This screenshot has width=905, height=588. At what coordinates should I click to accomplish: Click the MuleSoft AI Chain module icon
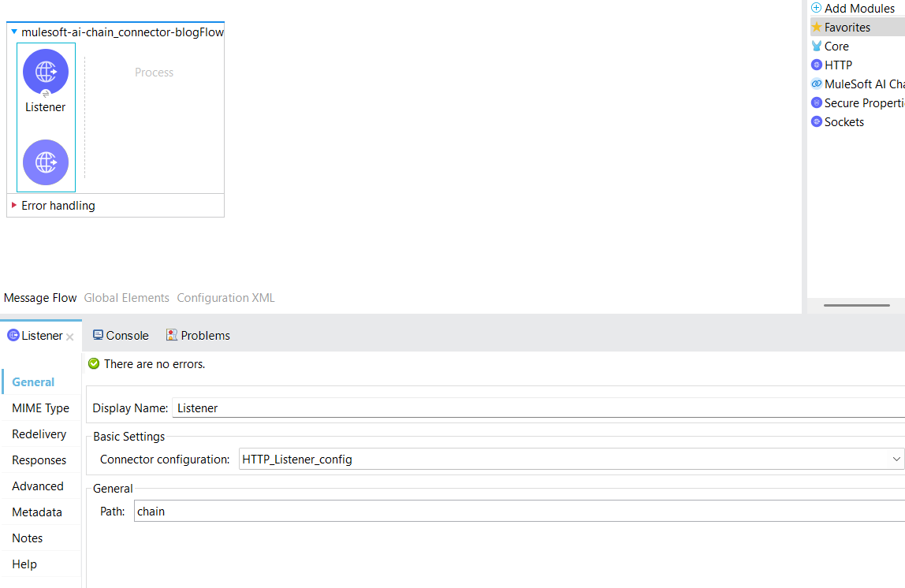click(816, 84)
